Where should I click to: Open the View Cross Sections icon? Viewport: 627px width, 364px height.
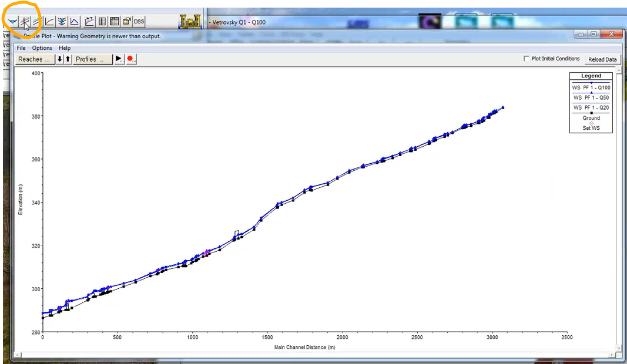pyautogui.click(x=12, y=22)
